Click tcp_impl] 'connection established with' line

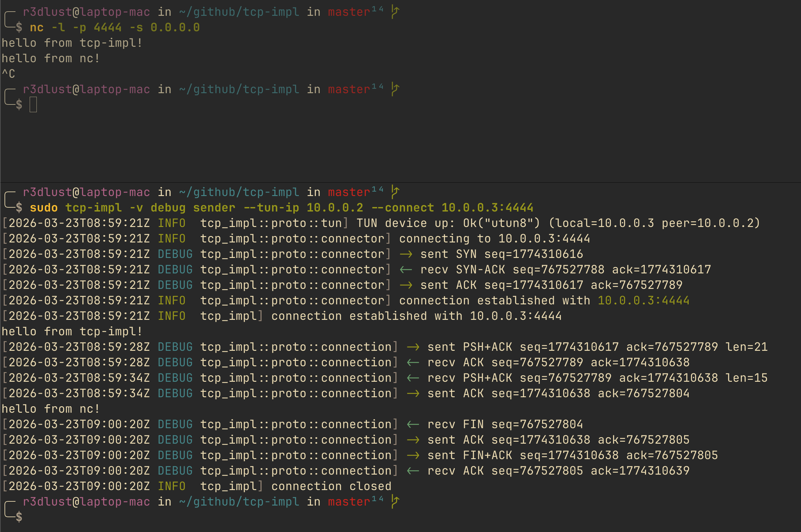[282, 316]
